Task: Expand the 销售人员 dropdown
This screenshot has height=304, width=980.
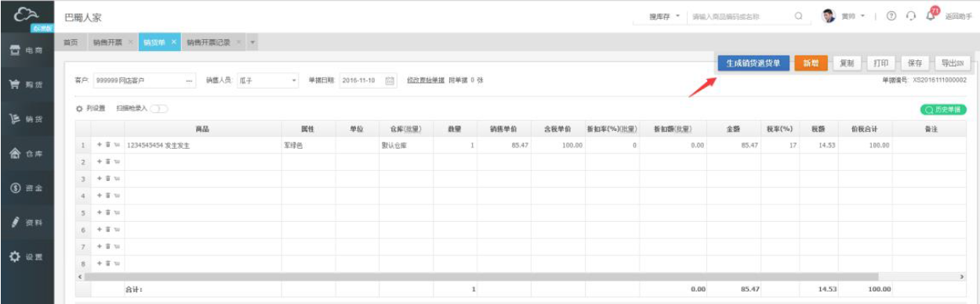Action: point(294,81)
